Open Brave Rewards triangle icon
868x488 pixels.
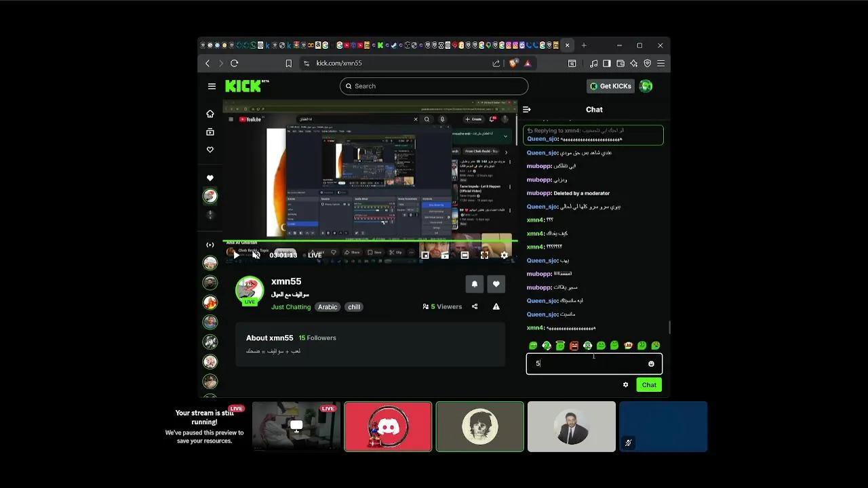point(528,63)
